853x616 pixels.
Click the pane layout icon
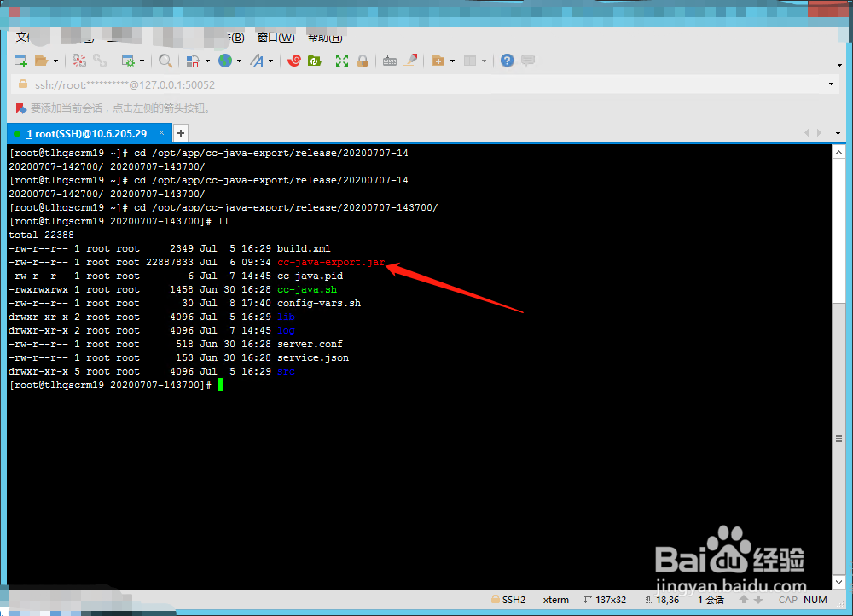point(470,61)
